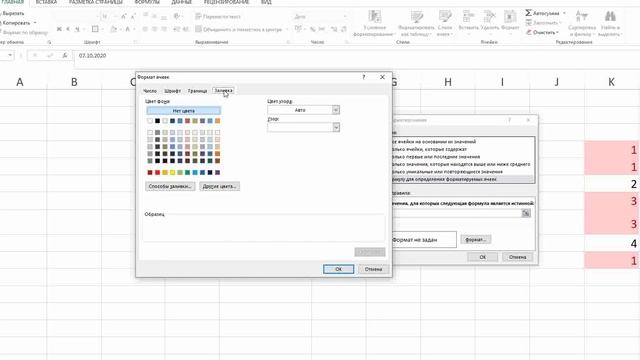Image resolution: width=640 pixels, height=360 pixels.
Task: Click Отмена in the formatting rule dialog
Action: pos(518,257)
